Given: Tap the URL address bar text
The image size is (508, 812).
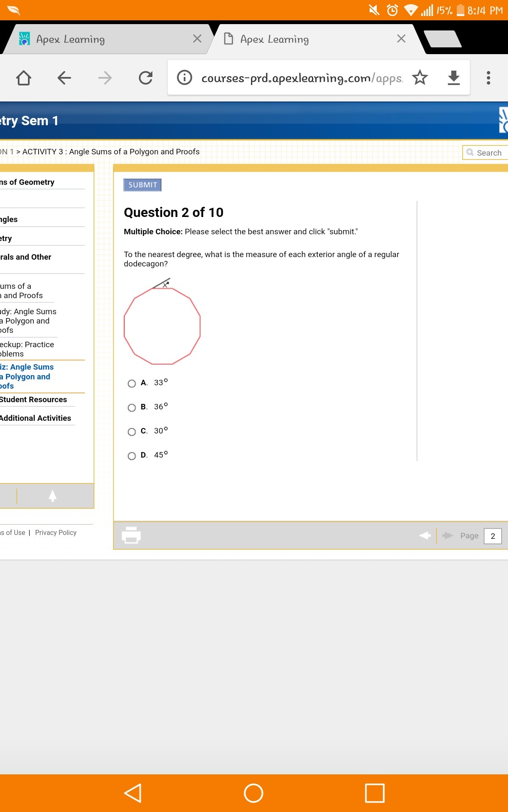Looking at the screenshot, I should point(302,78).
